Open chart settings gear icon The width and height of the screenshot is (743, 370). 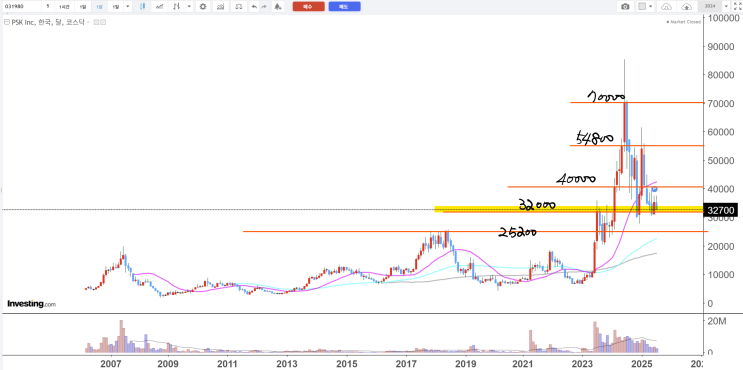pos(203,7)
